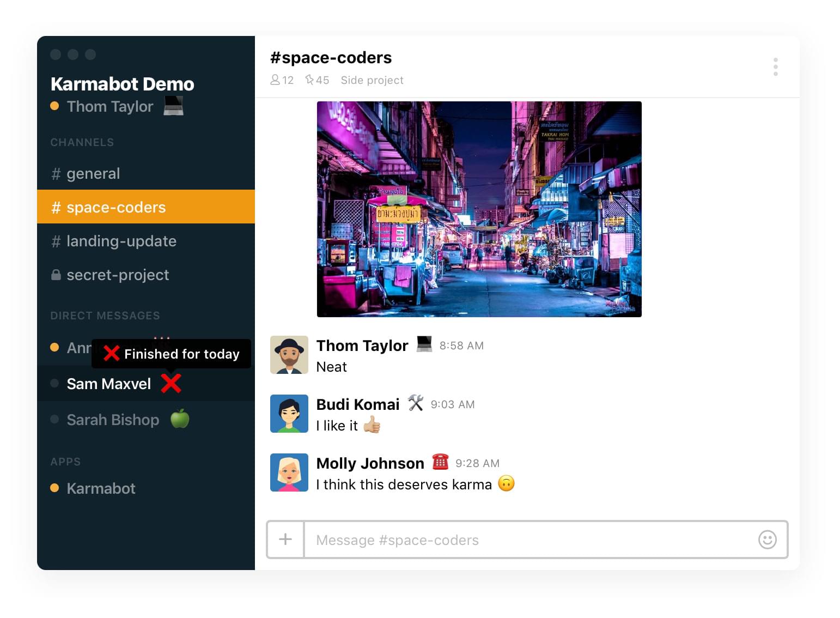Click the Side project channel topic

(372, 80)
